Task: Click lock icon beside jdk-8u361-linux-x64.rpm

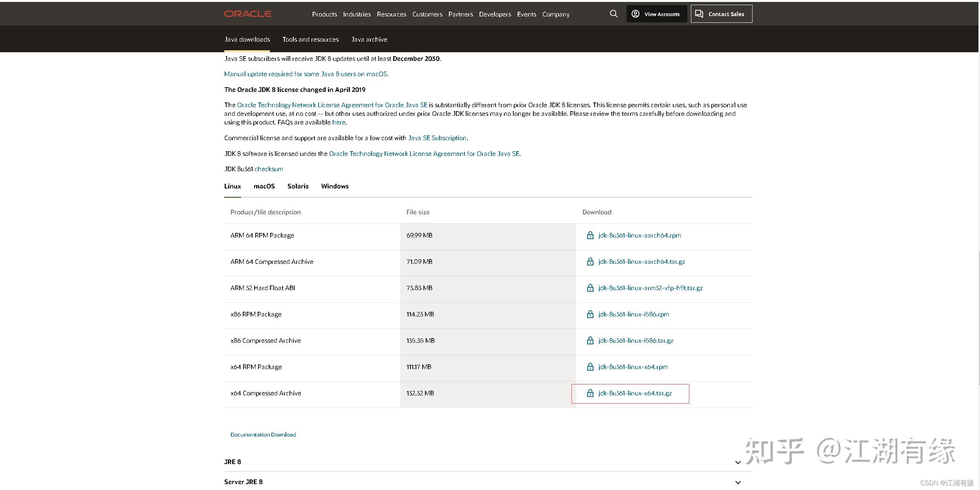Action: [x=590, y=367]
